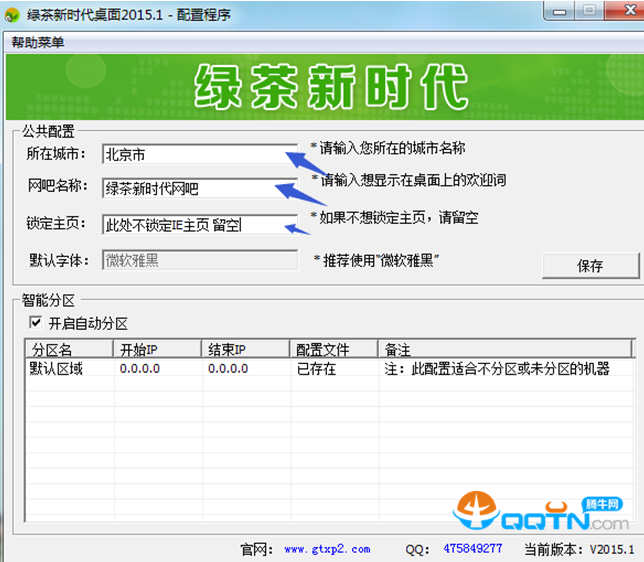Click the version text V2015.1

click(612, 549)
